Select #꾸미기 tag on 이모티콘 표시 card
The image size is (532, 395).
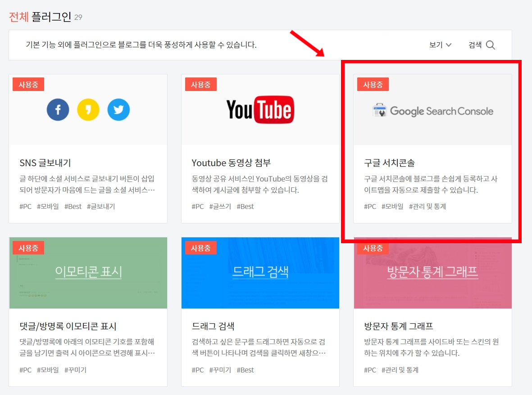(x=75, y=370)
